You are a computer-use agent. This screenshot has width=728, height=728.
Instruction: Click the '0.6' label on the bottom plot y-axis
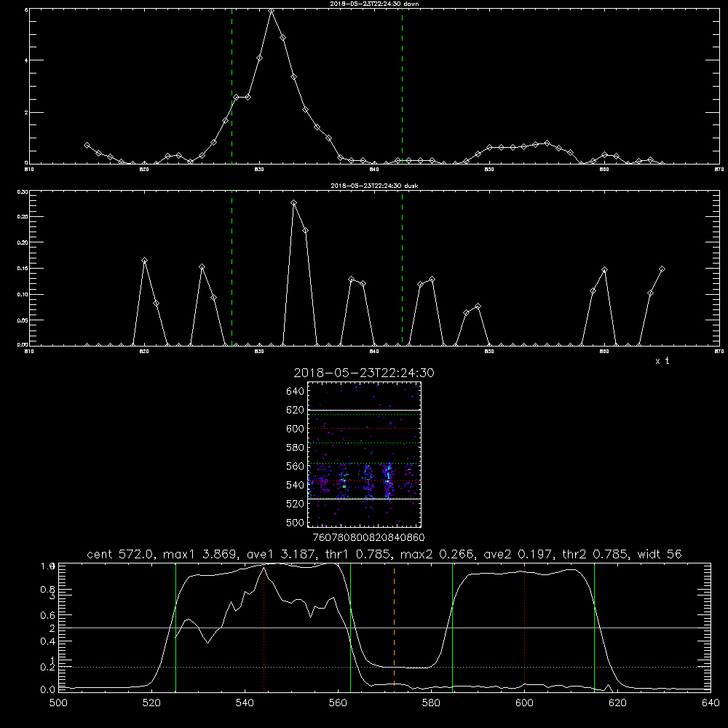point(48,615)
